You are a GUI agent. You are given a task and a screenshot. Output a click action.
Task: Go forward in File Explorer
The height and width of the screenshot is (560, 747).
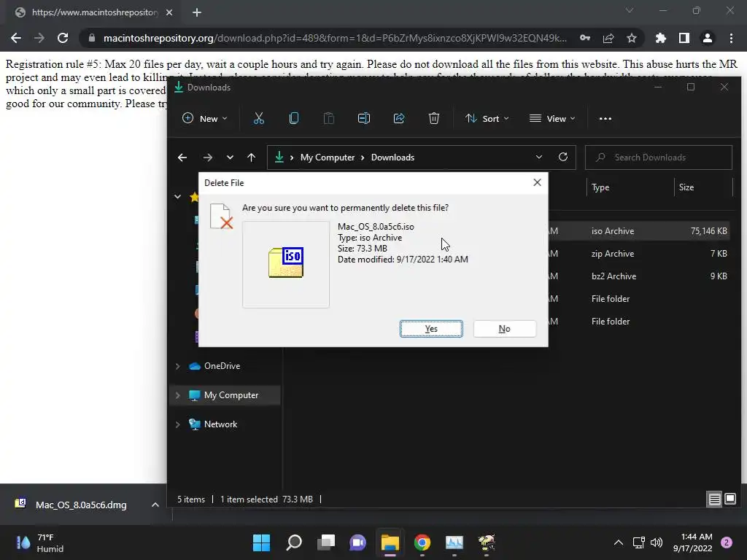[x=208, y=157]
